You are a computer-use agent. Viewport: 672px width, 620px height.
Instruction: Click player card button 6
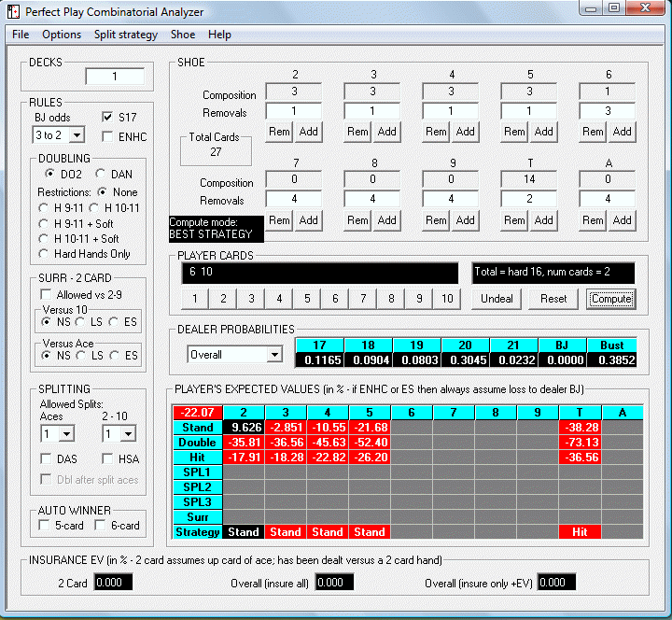(335, 299)
